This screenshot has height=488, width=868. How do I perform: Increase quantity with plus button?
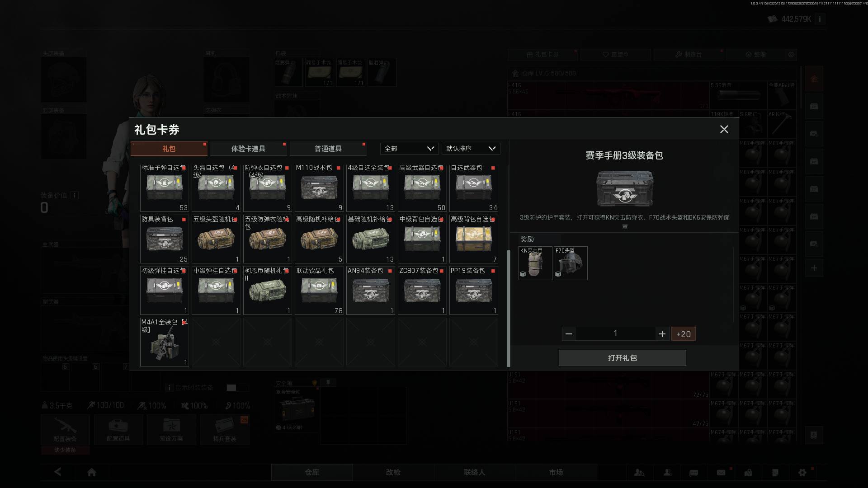tap(662, 334)
